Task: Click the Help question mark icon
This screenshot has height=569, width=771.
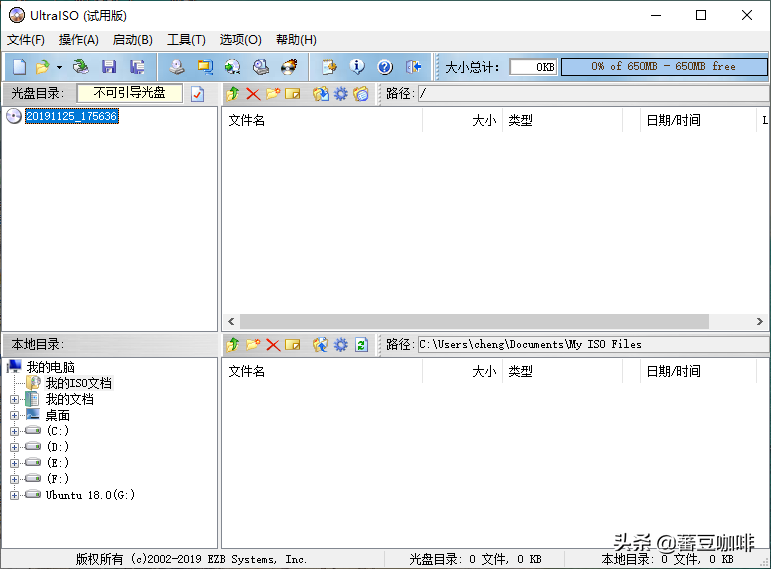Action: point(385,67)
